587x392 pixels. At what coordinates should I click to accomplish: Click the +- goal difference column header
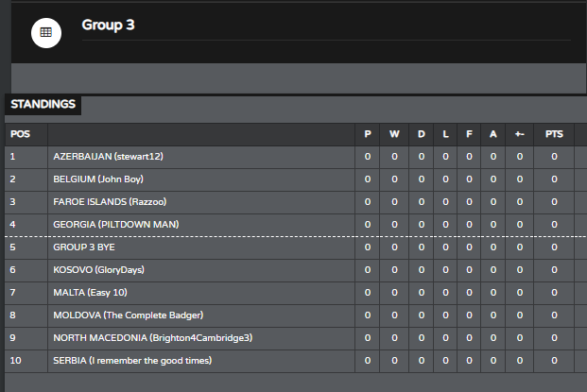tap(520, 134)
